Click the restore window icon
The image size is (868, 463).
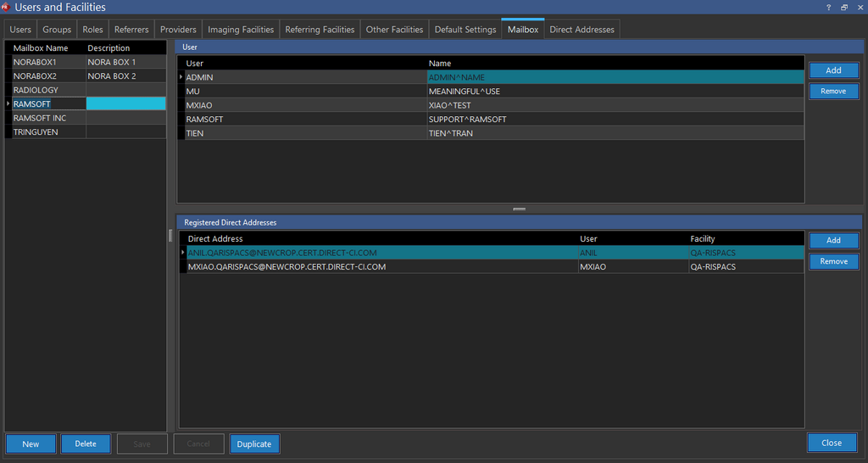(x=844, y=7)
